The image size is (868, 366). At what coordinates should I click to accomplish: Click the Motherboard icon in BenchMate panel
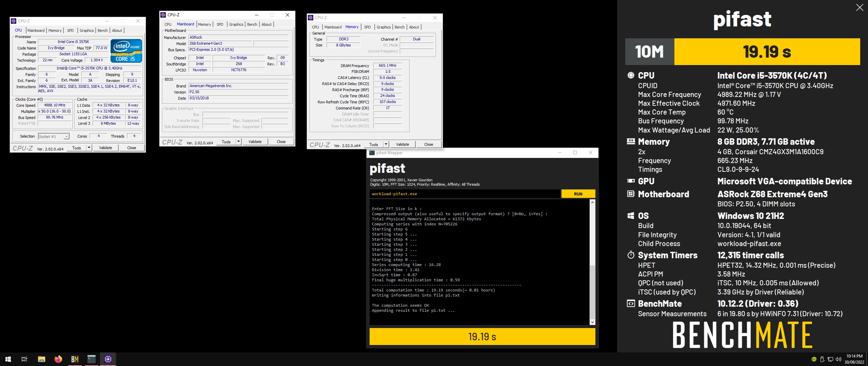click(x=631, y=194)
